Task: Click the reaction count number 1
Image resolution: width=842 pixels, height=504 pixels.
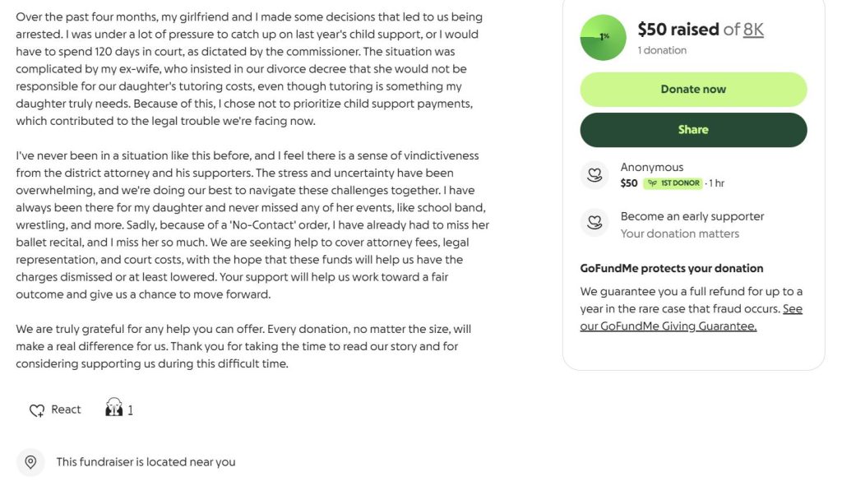Action: [x=130, y=409]
